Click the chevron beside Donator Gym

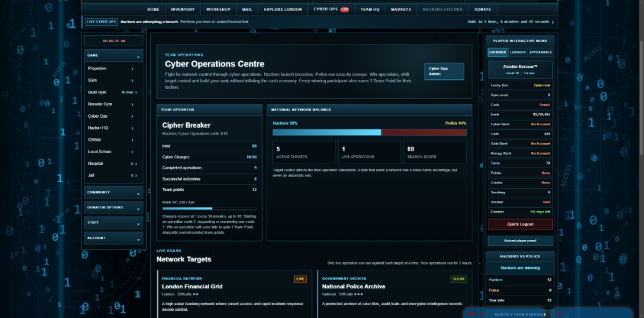[132, 105]
